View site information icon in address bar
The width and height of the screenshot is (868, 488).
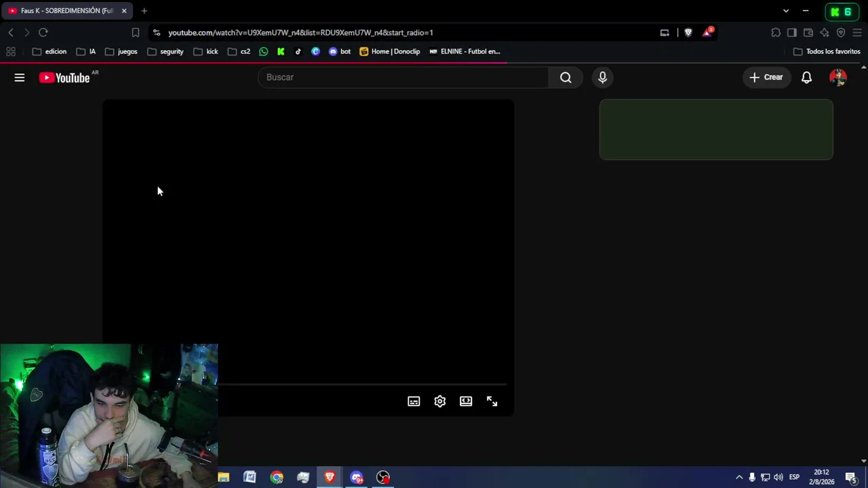point(157,33)
